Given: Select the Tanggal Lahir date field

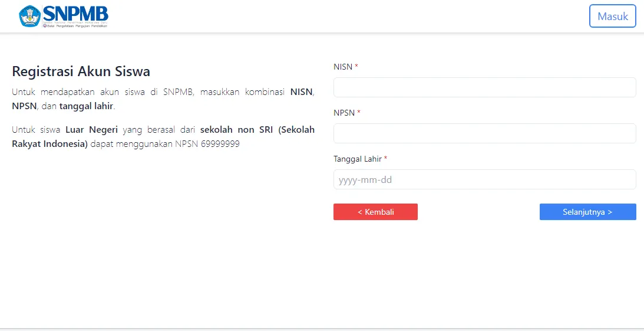Looking at the screenshot, I should (x=485, y=179).
